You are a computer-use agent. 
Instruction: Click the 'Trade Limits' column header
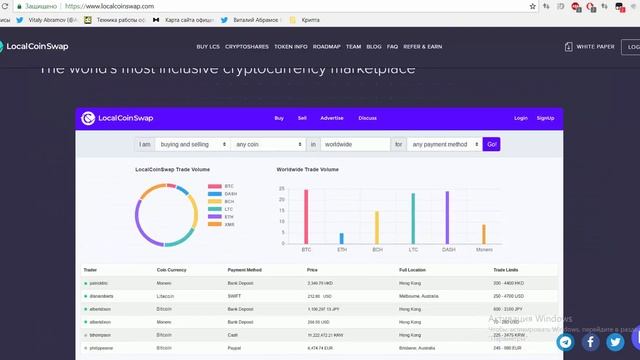(x=506, y=270)
